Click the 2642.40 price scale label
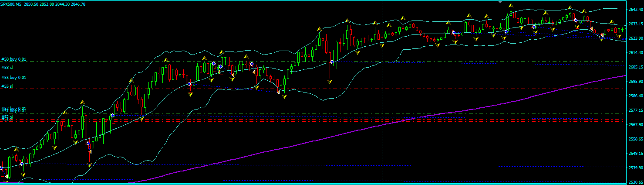The width and height of the screenshot is (644, 185). [x=636, y=9]
